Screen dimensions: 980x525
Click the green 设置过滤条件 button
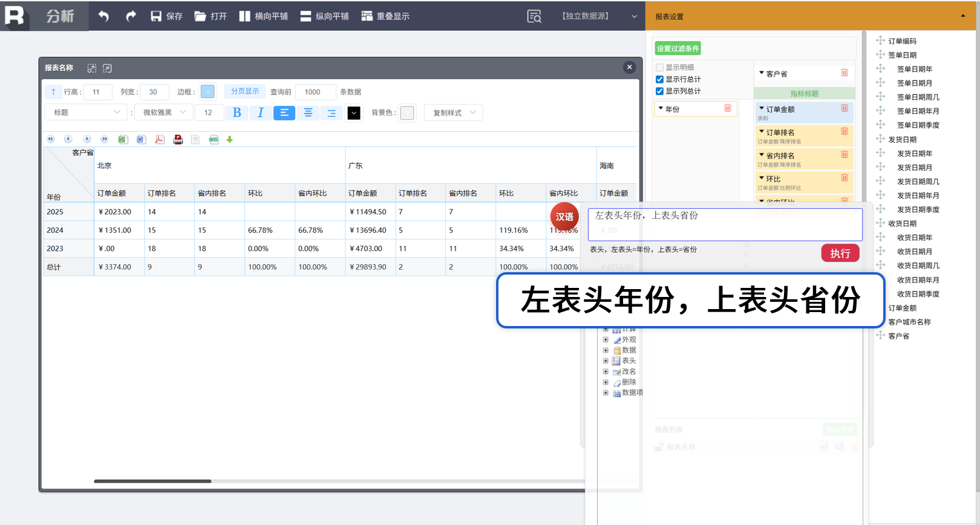pyautogui.click(x=678, y=48)
